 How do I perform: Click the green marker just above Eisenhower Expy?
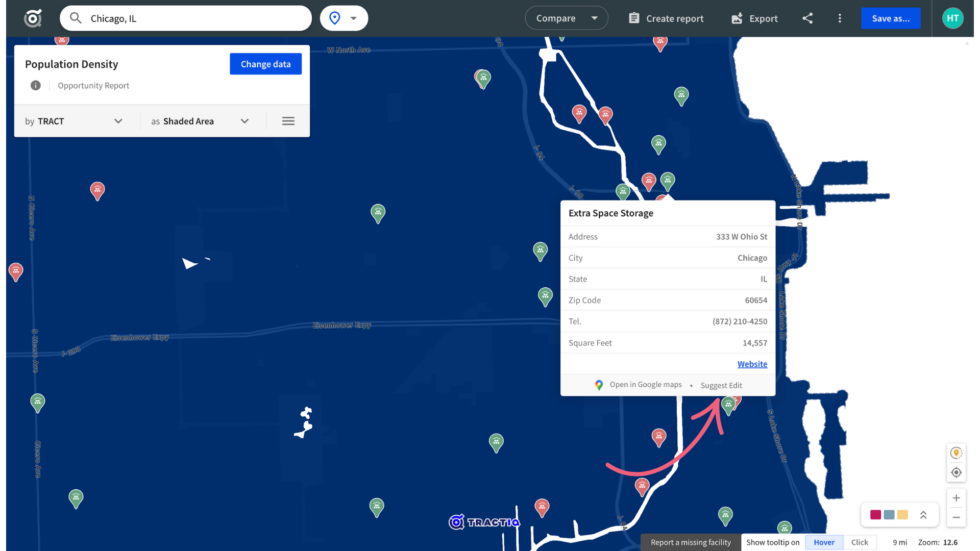click(545, 296)
